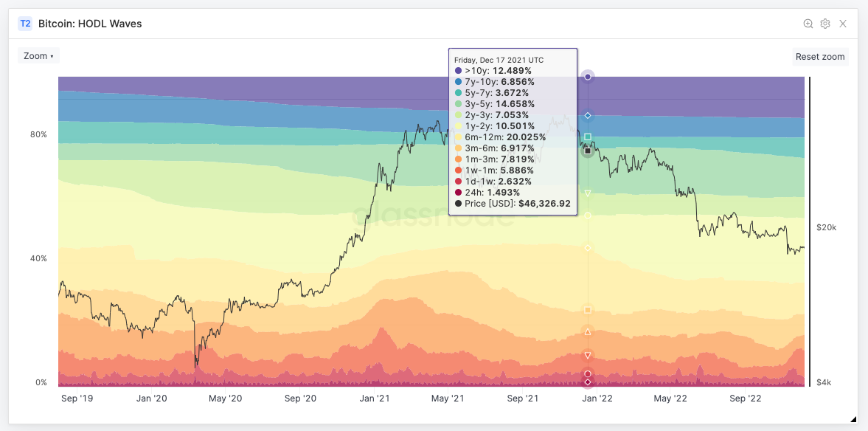Click the 3y-5y legend marker

[x=458, y=104]
